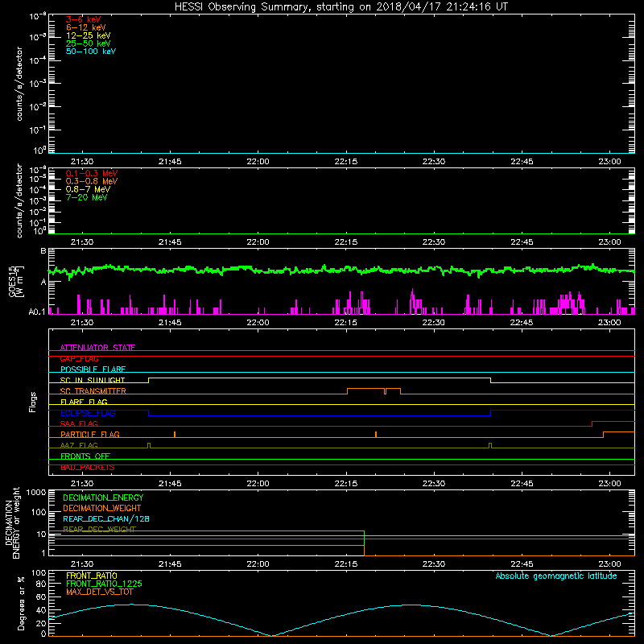Viewport: 644px width, 644px height.
Task: Click the first PARTICLE_FLAG spike near 21:45
Action: pyautogui.click(x=175, y=434)
